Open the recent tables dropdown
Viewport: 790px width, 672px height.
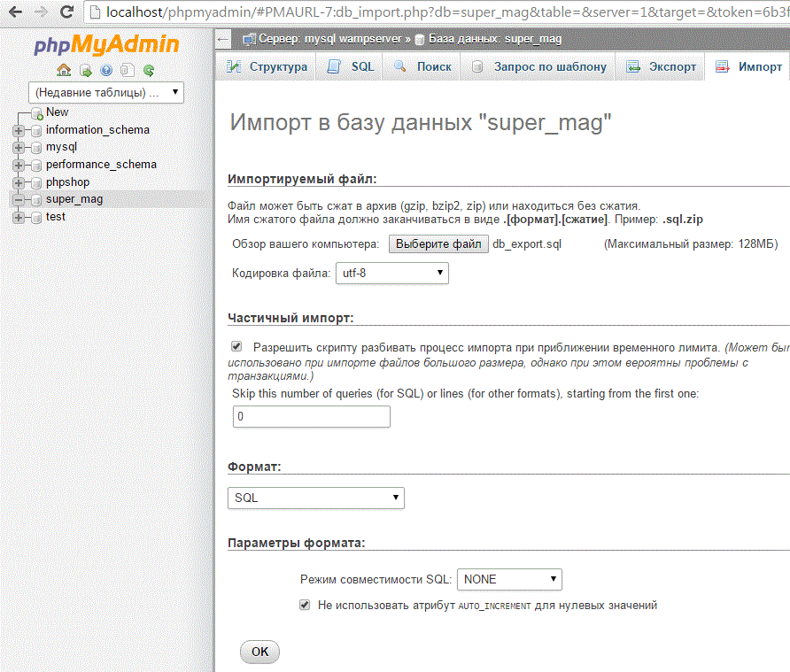106,92
